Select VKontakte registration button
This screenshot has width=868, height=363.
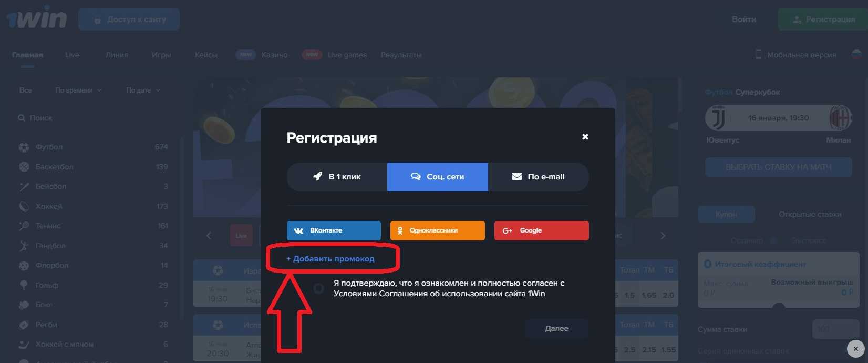[334, 230]
